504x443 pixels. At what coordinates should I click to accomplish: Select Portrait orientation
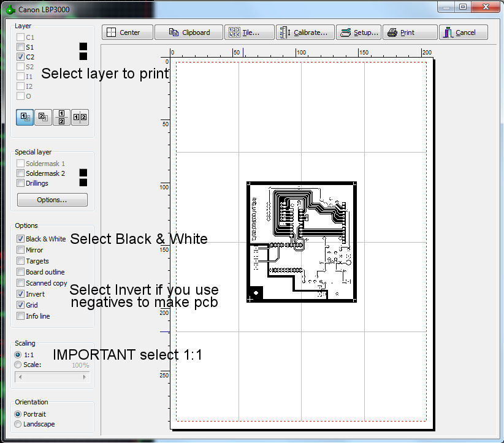(18, 414)
